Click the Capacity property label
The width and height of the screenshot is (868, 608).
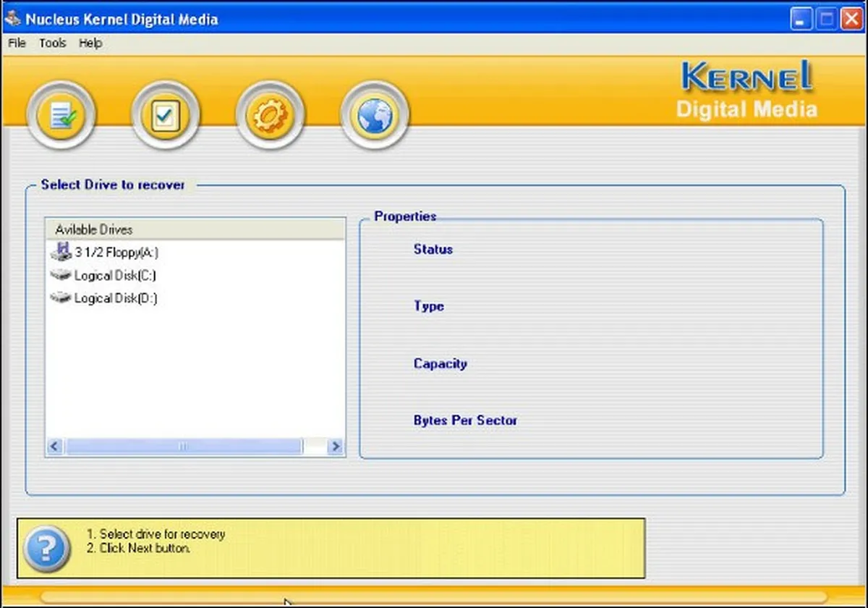coord(440,363)
